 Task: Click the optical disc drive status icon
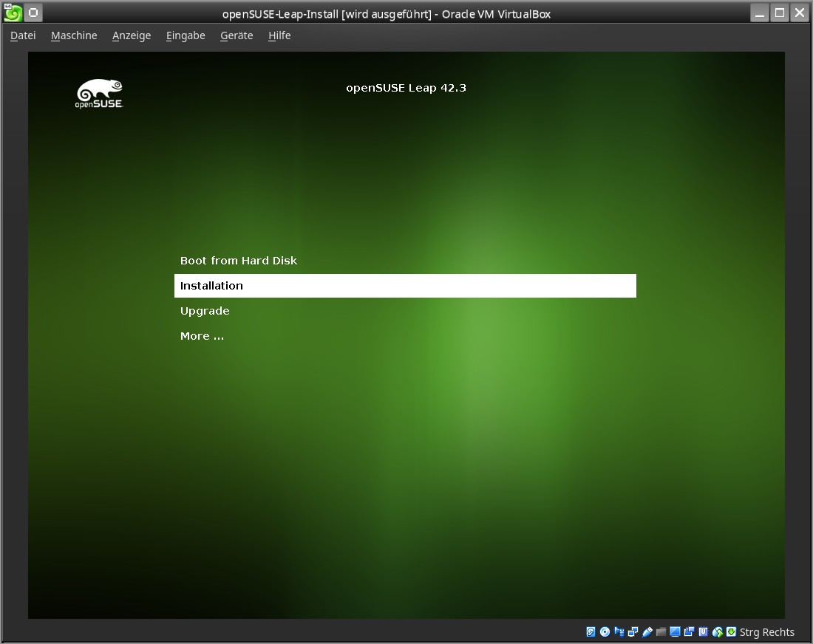tap(605, 631)
